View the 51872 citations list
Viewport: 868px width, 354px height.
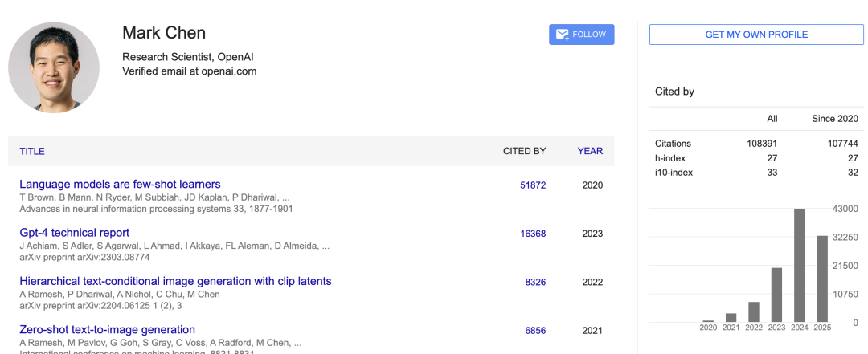click(533, 185)
